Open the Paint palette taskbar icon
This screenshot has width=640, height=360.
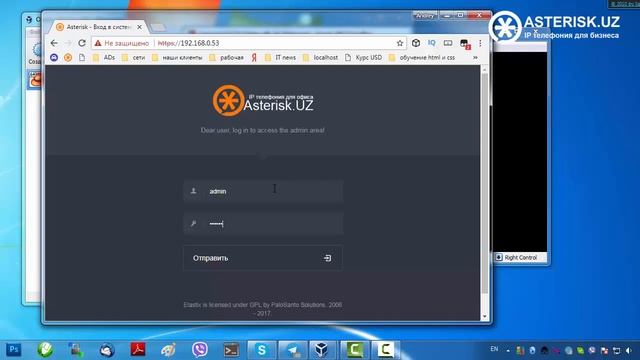168,350
